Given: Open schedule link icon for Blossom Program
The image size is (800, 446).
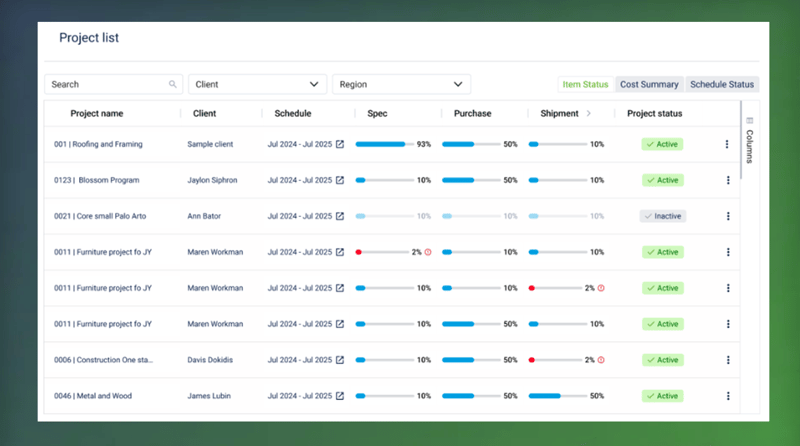Looking at the screenshot, I should (340, 180).
